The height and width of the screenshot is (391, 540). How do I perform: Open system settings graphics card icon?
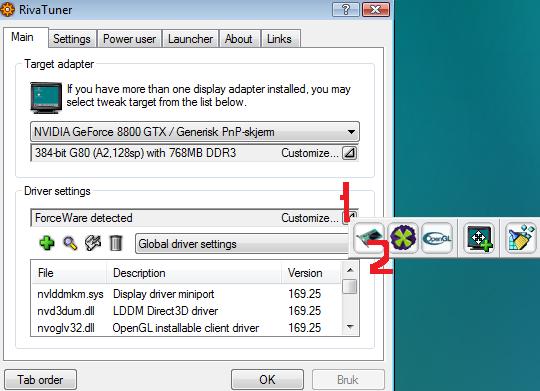pos(369,238)
